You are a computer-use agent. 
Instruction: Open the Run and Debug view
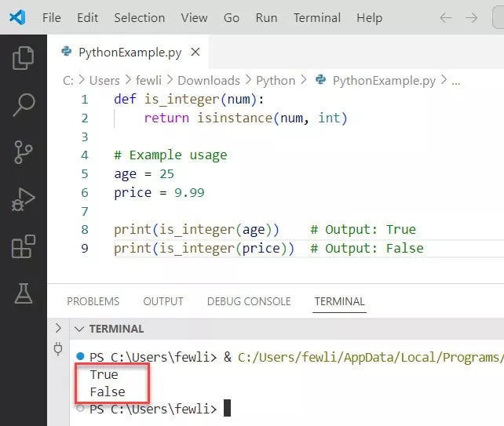click(x=24, y=199)
